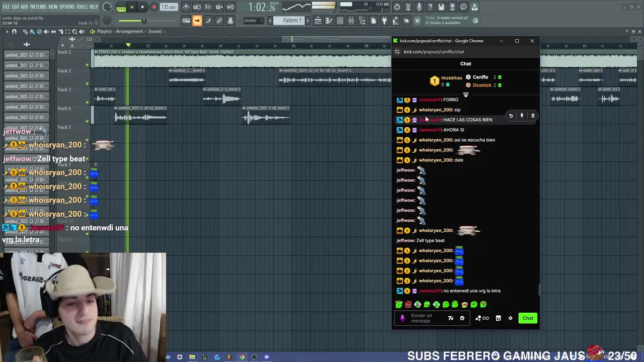The image size is (644, 362).
Task: Open audio editor scissors icon
Action: click(408, 7)
